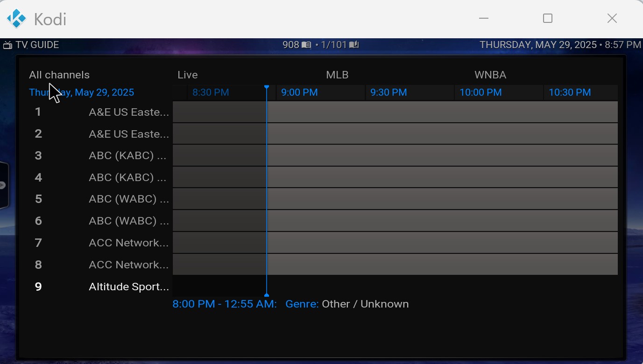
Task: Click the 8:30 PM time header
Action: click(211, 92)
